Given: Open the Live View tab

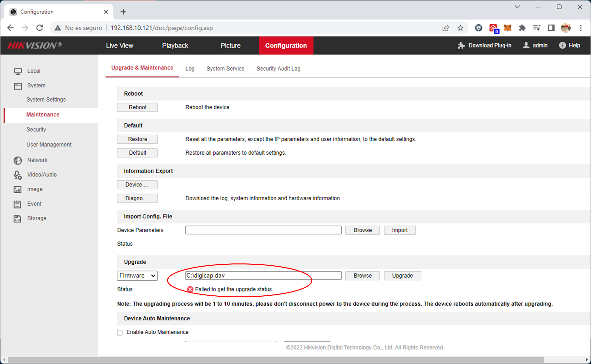Looking at the screenshot, I should (x=119, y=46).
